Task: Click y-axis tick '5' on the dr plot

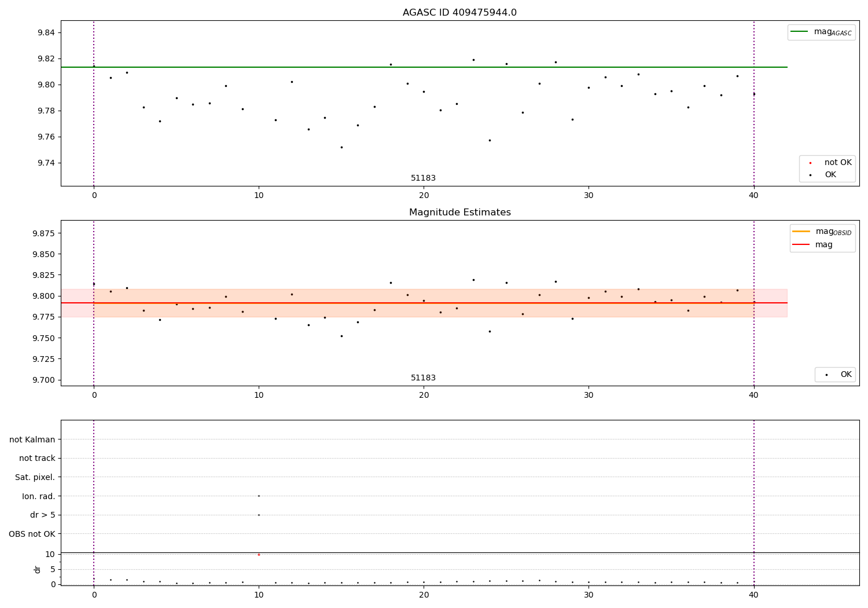Action: tap(53, 570)
